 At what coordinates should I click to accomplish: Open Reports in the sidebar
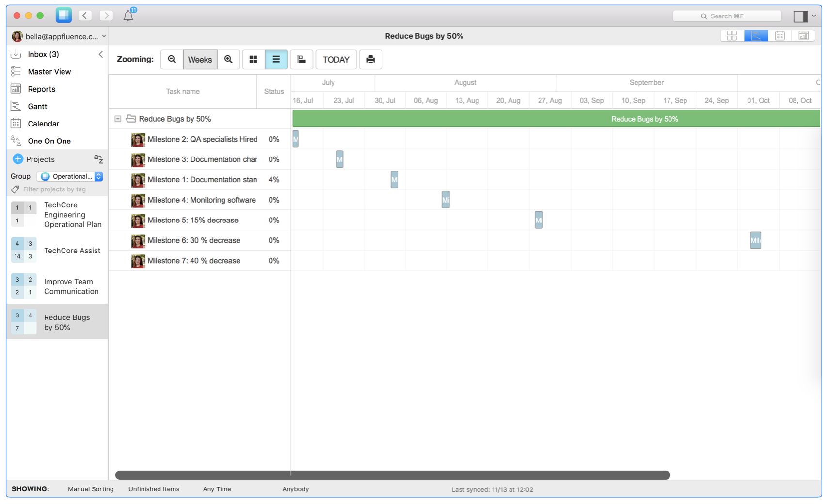[x=41, y=89]
